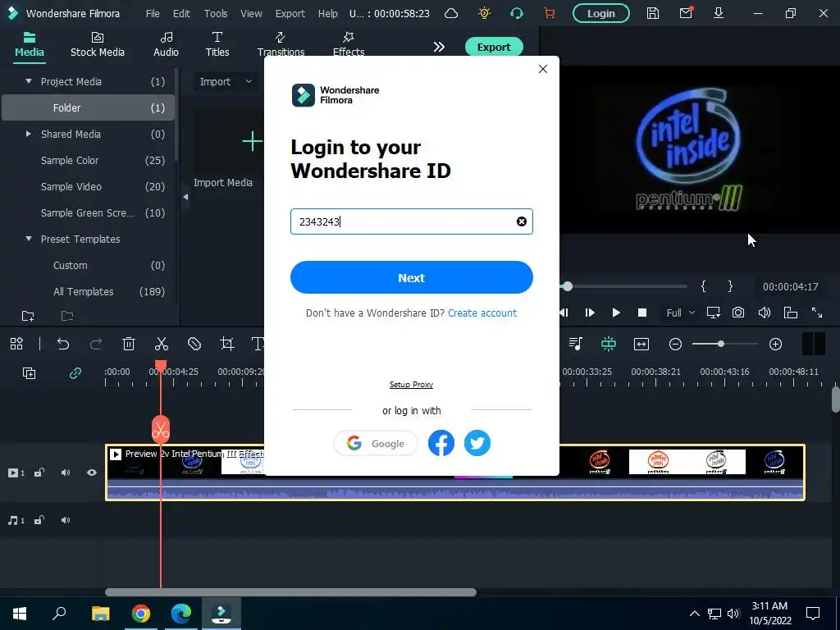Click the timeline horizontal scrollbar
840x630 pixels.
coord(291,592)
